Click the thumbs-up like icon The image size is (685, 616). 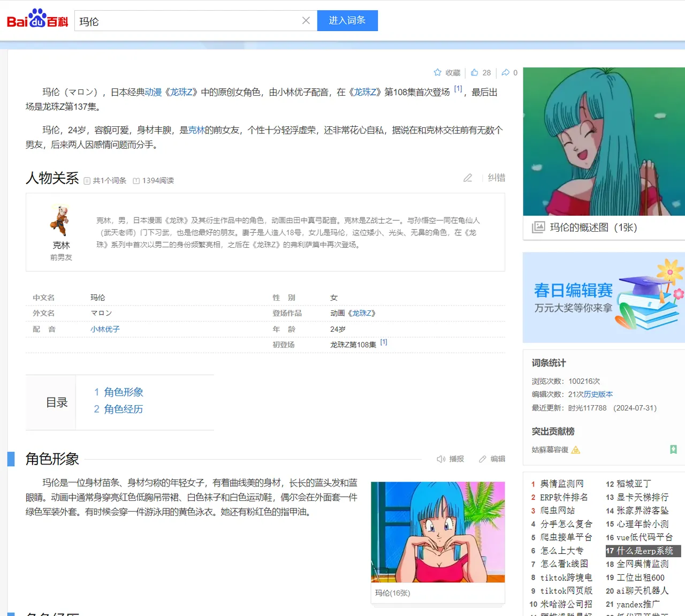[x=475, y=73]
